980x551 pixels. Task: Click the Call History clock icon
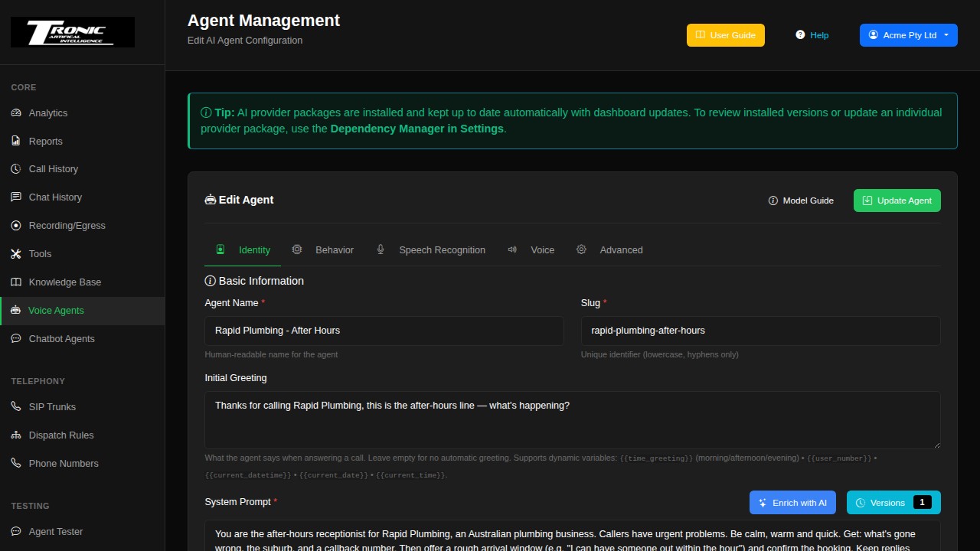click(16, 169)
